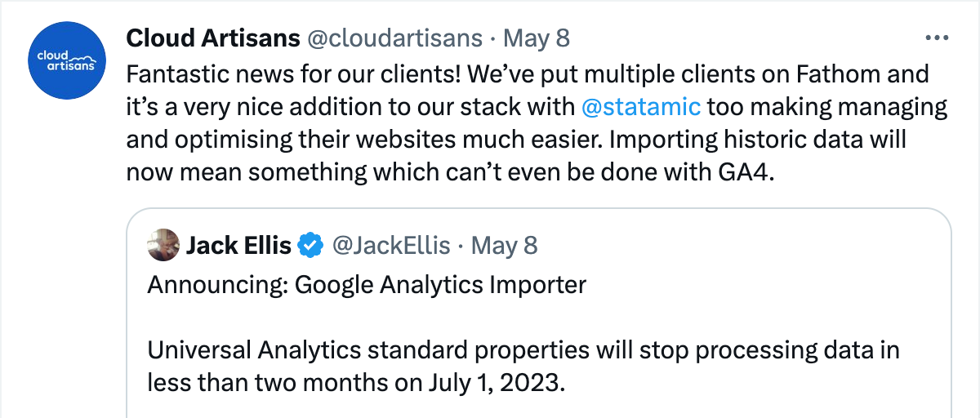The image size is (980, 418).
Task: Click the "Fantastic news for our clients!" sentence
Action: [x=294, y=74]
